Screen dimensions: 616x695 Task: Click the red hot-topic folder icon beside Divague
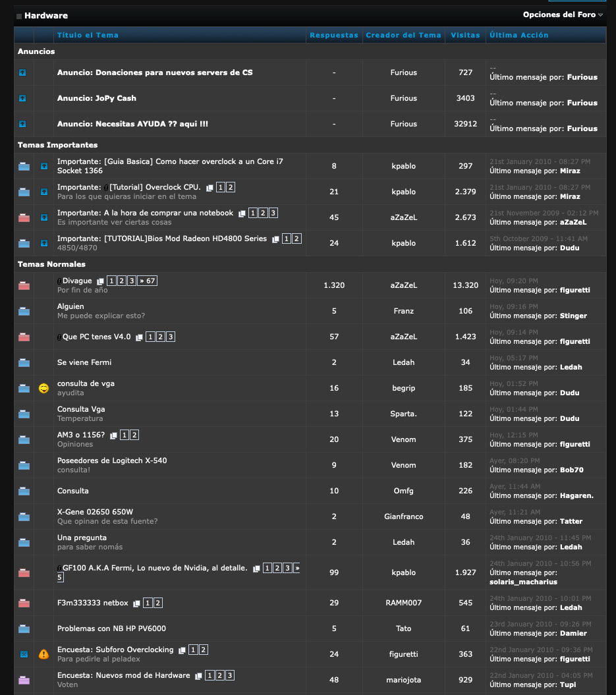(x=24, y=285)
